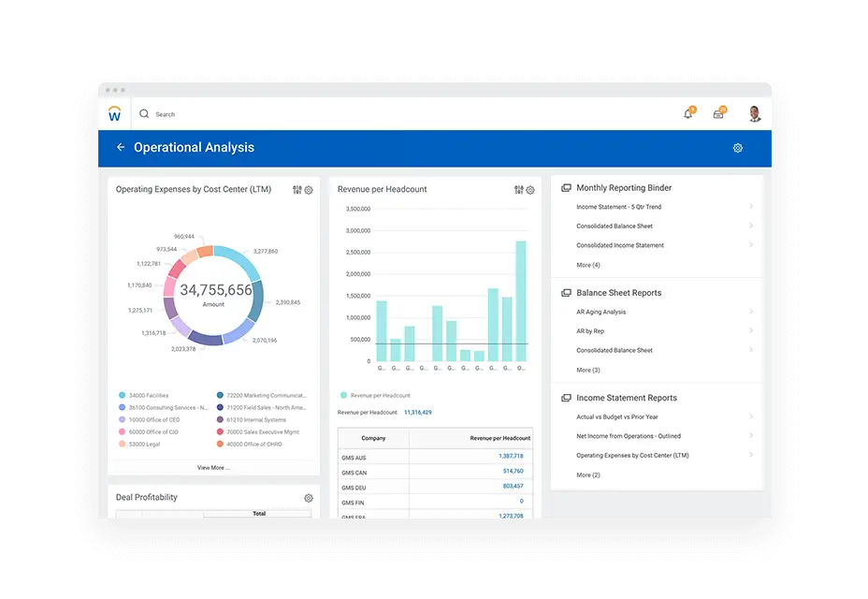Open your profile avatar menu
The image size is (868, 599).
pos(754,113)
